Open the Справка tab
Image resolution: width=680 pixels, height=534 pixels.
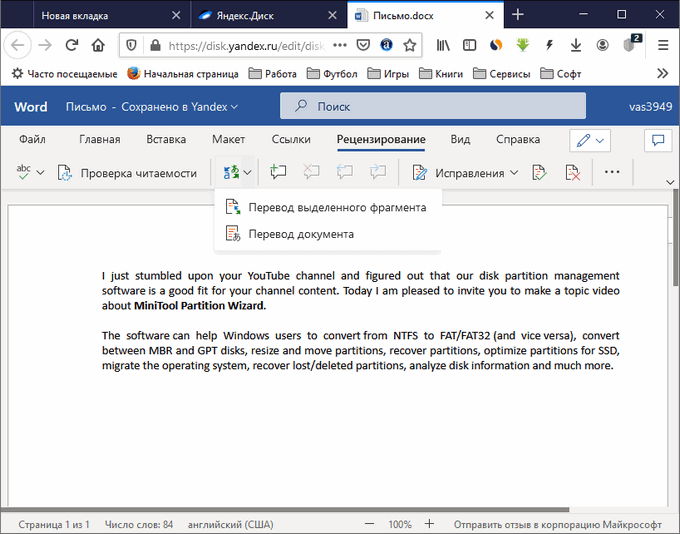tap(518, 139)
